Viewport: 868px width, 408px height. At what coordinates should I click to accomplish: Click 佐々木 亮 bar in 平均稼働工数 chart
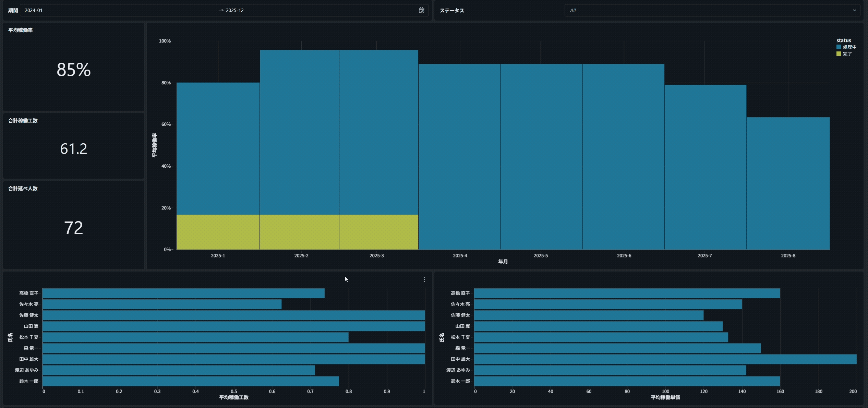point(162,304)
